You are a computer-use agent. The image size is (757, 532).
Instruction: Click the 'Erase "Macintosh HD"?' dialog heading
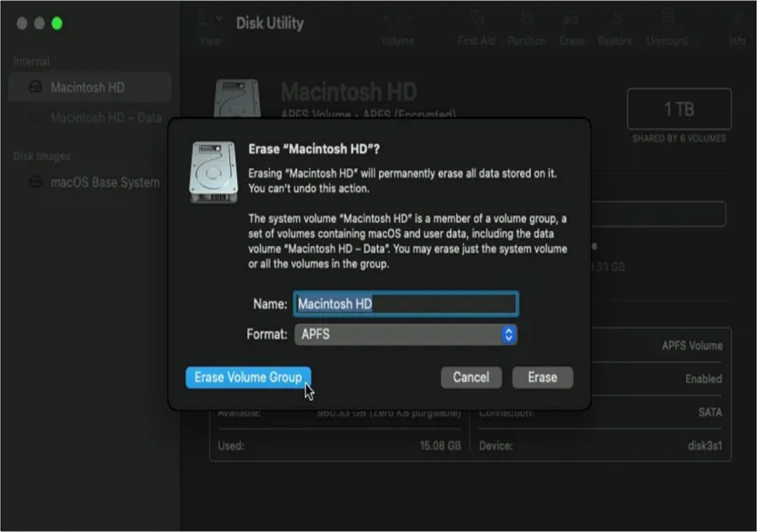click(x=314, y=149)
